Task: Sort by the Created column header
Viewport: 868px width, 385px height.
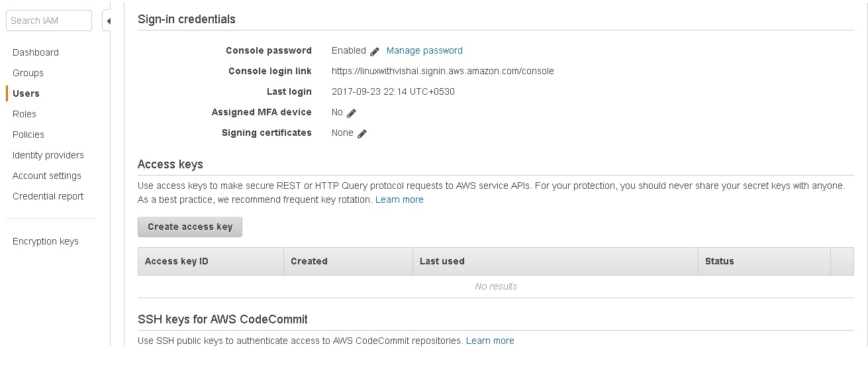Action: 309,261
